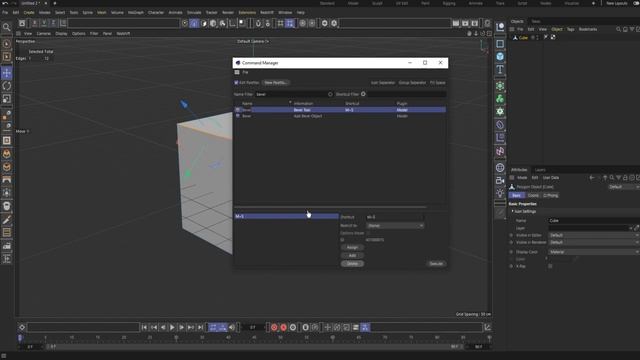Toggle the Name Filter radio circle
The width and height of the screenshot is (640, 360).
(330, 94)
